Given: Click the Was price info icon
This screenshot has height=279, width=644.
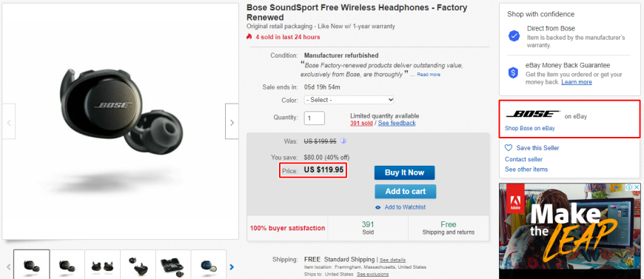Looking at the screenshot, I should point(343,141).
